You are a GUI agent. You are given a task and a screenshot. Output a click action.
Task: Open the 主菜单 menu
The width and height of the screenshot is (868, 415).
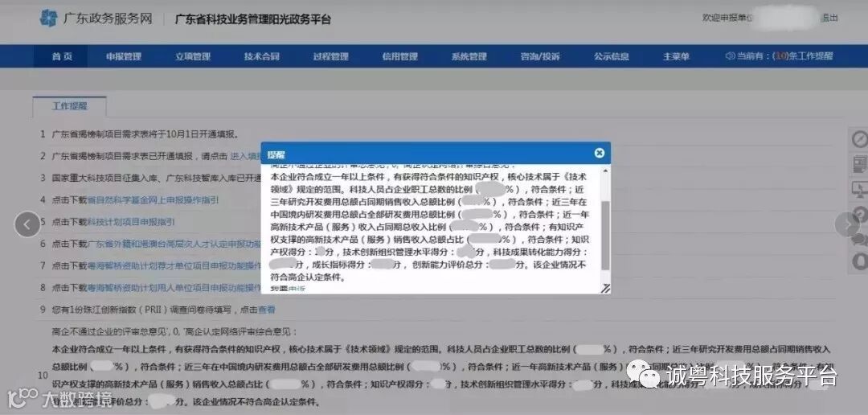click(x=676, y=56)
